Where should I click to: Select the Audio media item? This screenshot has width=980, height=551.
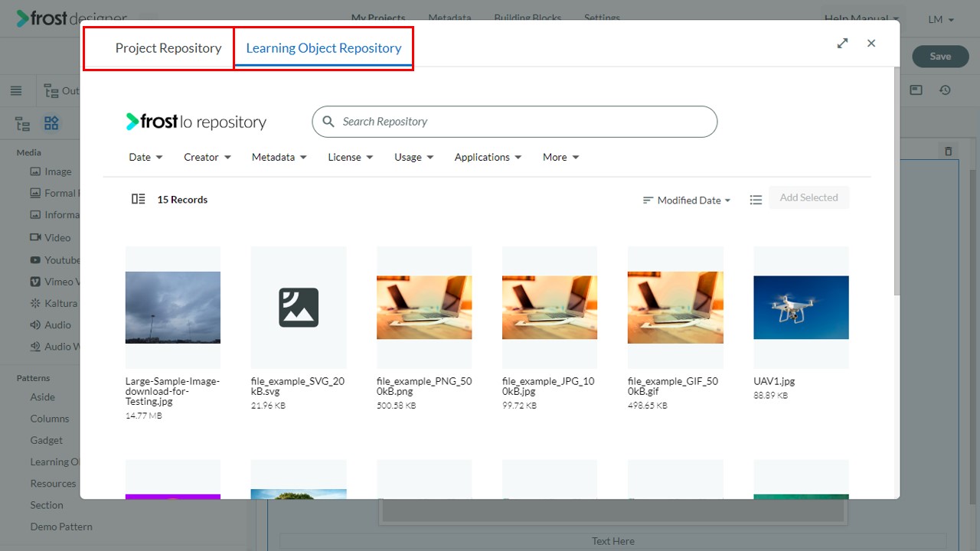51,325
